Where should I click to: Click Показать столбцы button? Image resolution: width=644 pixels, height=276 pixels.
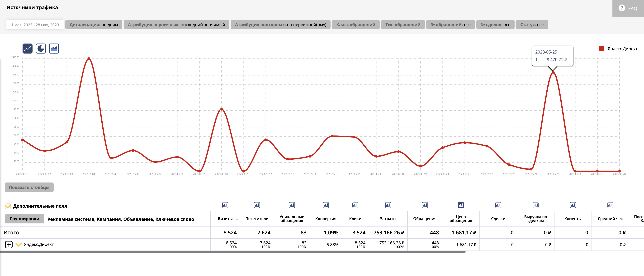(29, 187)
